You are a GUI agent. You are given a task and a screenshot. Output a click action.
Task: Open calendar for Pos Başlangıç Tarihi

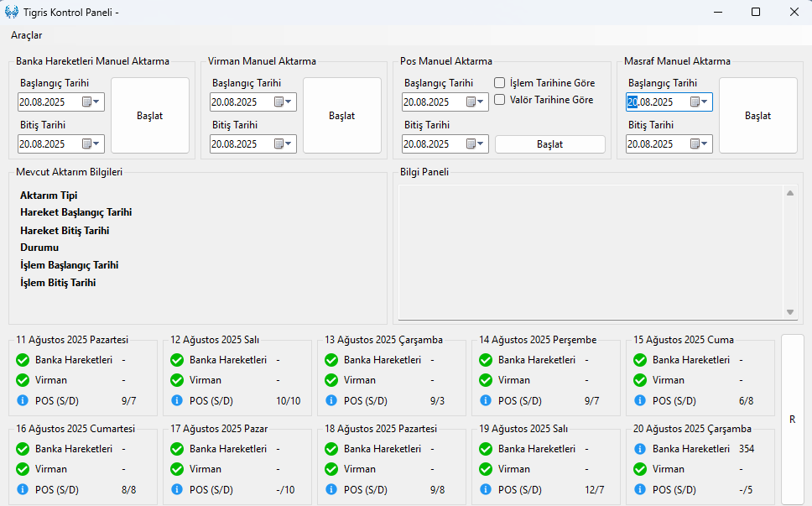pyautogui.click(x=476, y=102)
